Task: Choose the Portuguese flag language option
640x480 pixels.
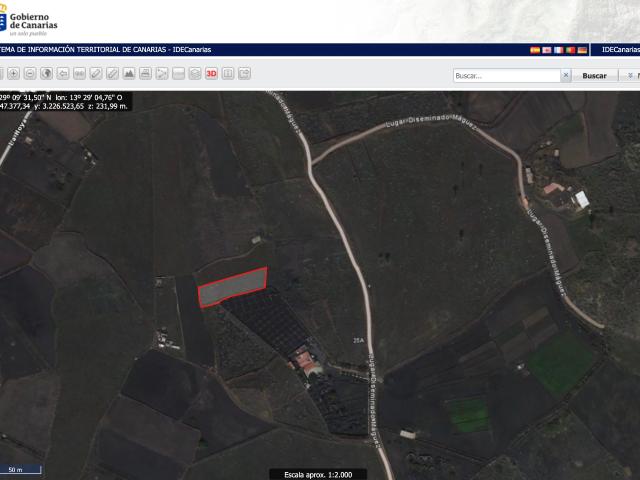Action: 570,49
